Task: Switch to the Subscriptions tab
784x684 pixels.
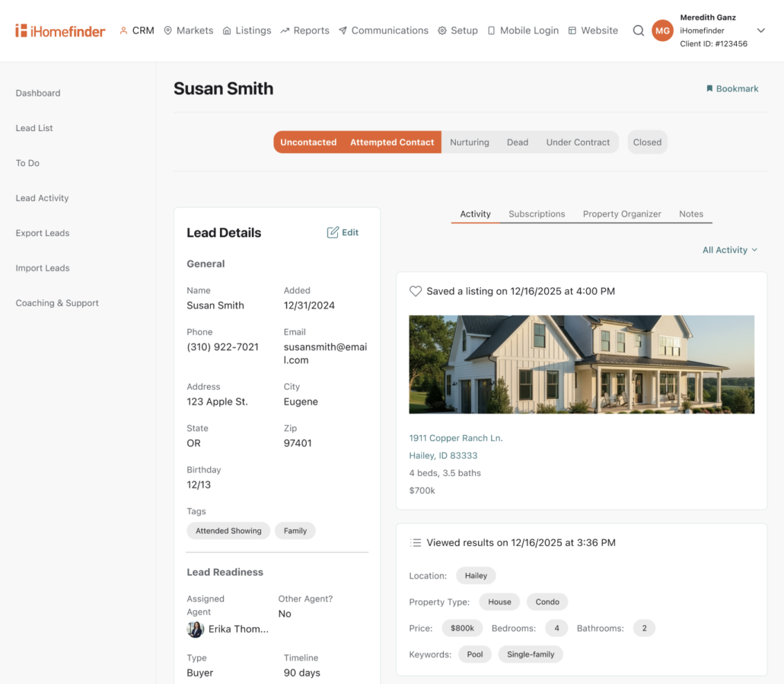Action: 537,214
